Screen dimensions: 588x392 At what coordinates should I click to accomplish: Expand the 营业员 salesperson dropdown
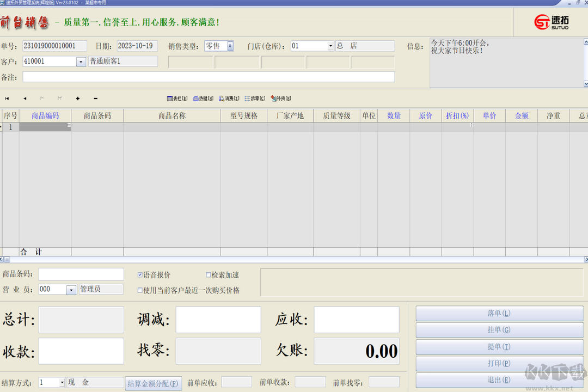pos(71,290)
